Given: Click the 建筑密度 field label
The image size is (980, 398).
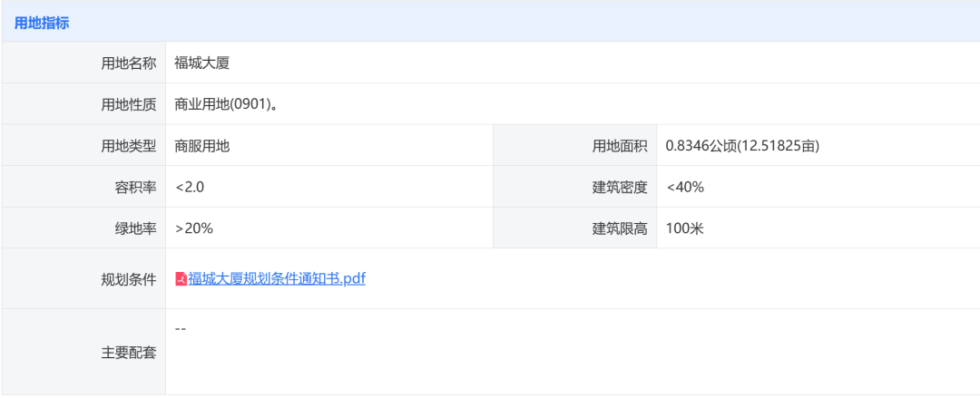Looking at the screenshot, I should (620, 188).
